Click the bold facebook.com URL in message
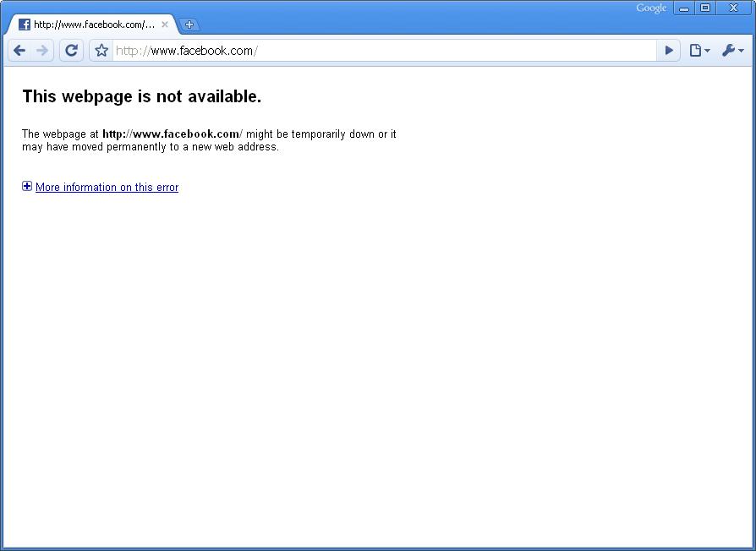Screen dimensions: 756x551 pos(171,134)
